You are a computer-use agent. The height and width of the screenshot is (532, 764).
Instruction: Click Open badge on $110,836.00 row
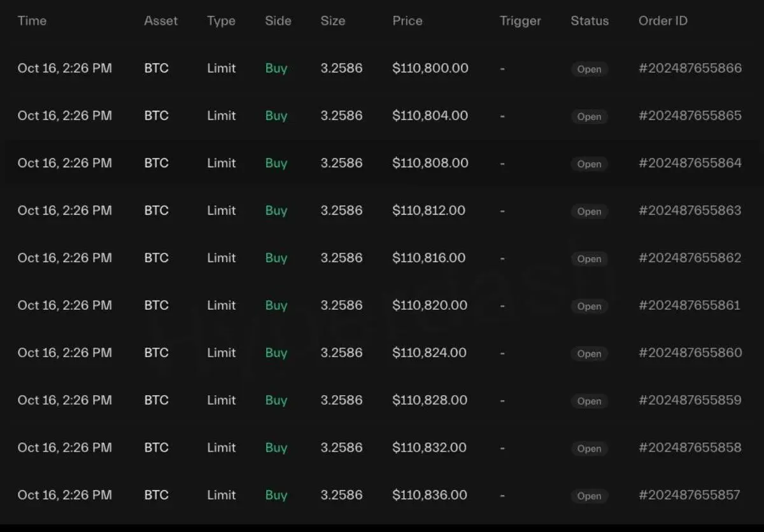(x=589, y=496)
